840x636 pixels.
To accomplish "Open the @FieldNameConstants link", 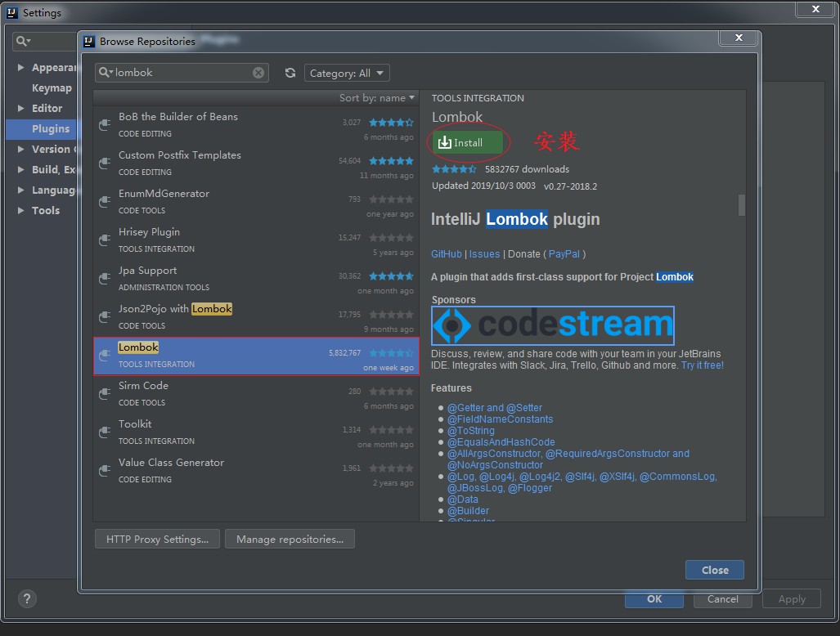I will tap(500, 419).
